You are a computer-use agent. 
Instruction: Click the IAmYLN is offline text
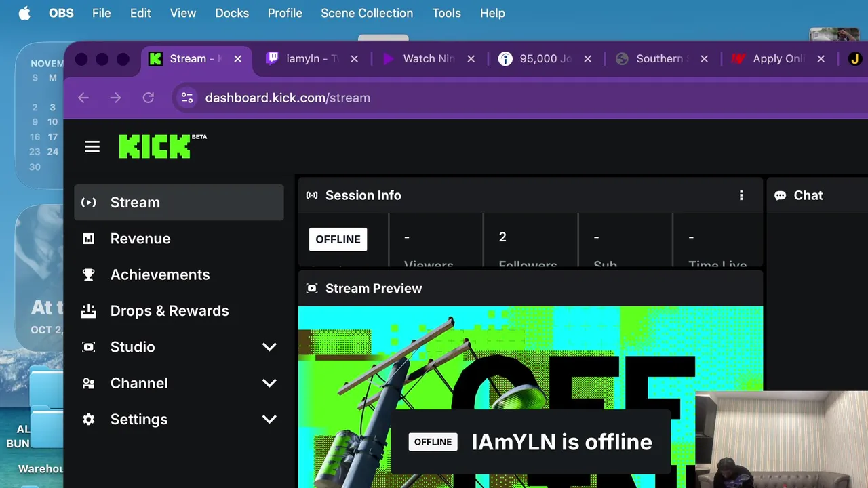pyautogui.click(x=562, y=442)
